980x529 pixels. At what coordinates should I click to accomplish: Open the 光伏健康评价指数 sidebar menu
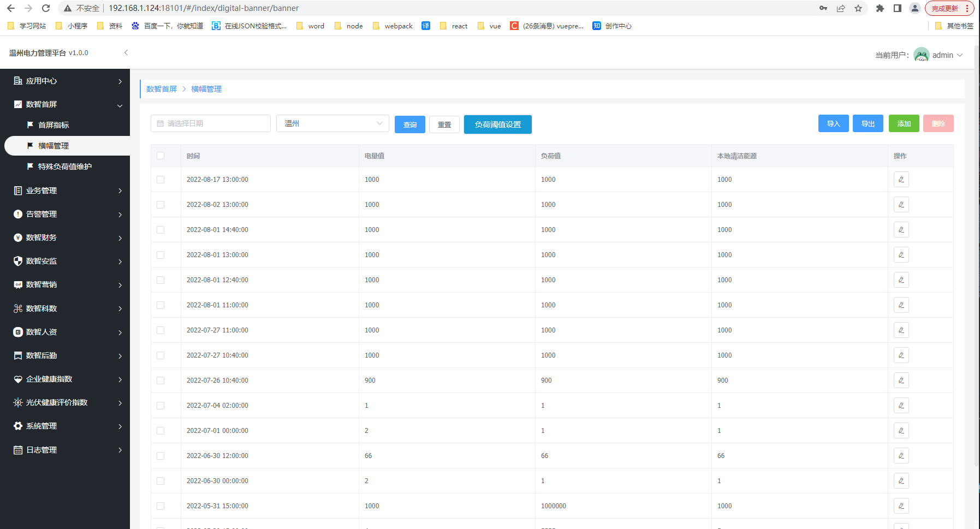coord(65,402)
